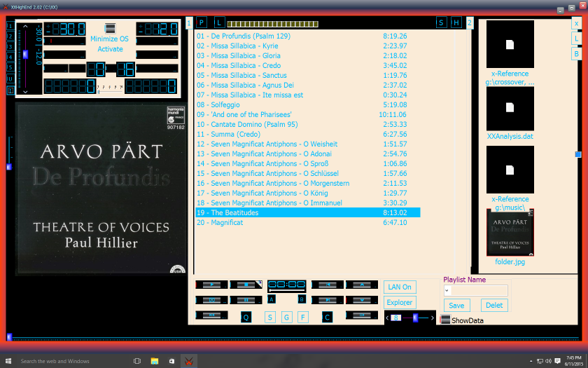This screenshot has height=368, width=588.
Task: Click the B button in right sidebar
Action: pyautogui.click(x=576, y=54)
